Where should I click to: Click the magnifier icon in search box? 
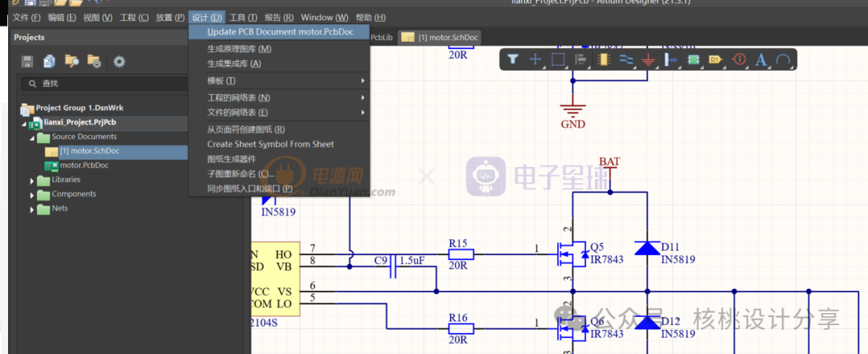[x=32, y=83]
